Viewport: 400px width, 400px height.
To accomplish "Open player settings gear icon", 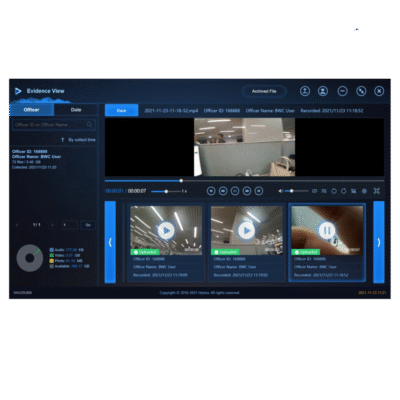I will coord(364,191).
